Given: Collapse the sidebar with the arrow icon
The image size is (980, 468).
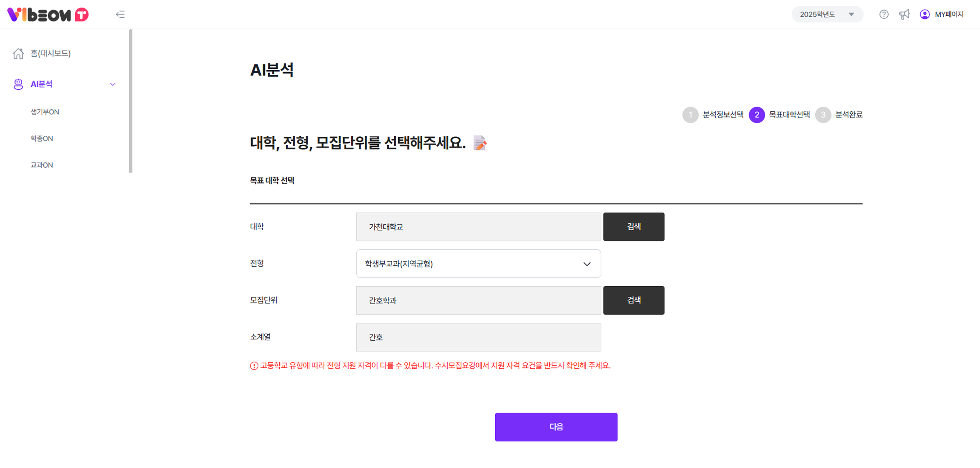Looking at the screenshot, I should pos(120,15).
